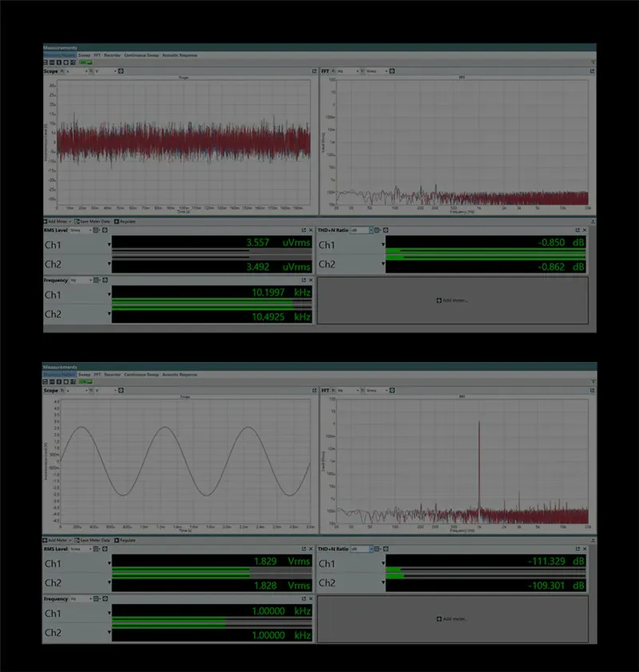Click the 3.557 uVrms Ch1 reading
Image resolution: width=639 pixels, height=672 pixels.
point(278,243)
